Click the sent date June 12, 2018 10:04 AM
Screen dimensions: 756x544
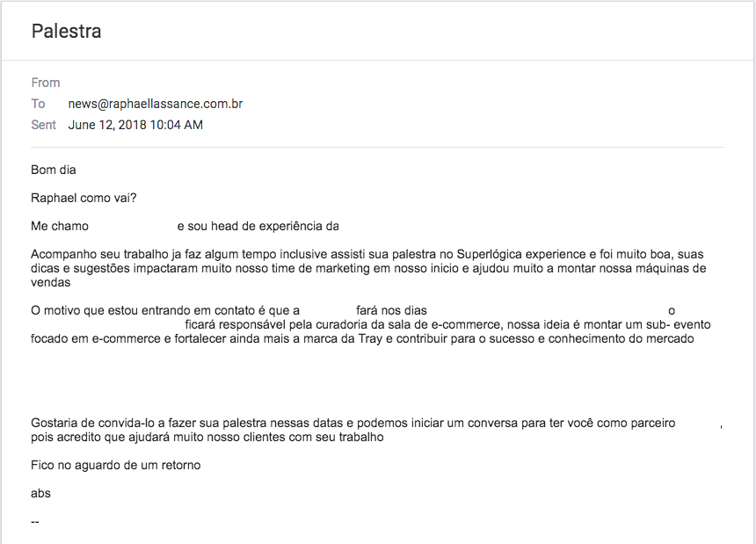tap(135, 125)
